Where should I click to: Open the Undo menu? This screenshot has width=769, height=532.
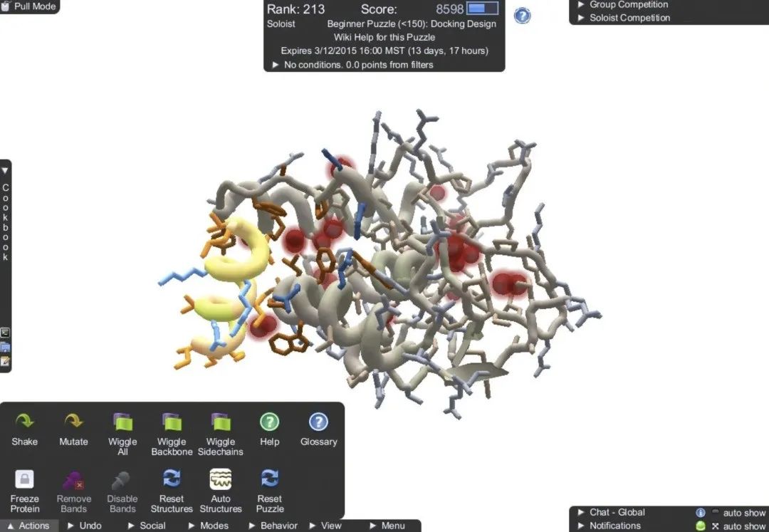click(85, 526)
